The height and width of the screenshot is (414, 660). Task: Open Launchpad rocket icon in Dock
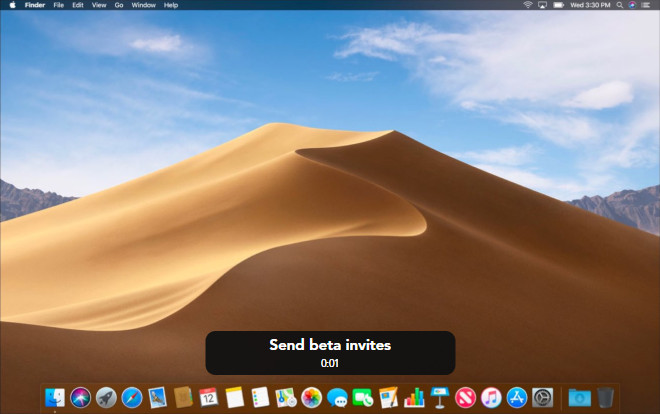106,398
